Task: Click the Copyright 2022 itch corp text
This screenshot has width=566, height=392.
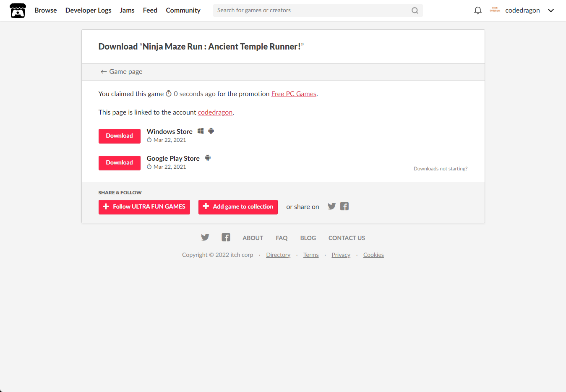Action: [218, 255]
